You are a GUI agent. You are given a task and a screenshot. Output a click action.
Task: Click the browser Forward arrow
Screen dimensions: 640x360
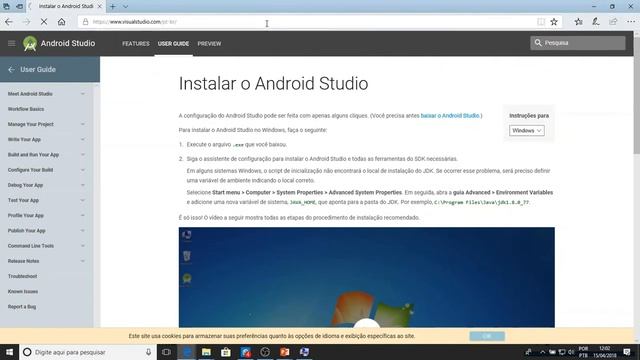[26, 22]
